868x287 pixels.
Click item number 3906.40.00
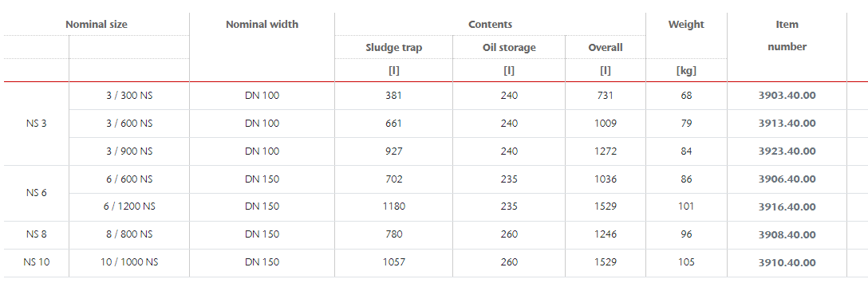point(787,179)
